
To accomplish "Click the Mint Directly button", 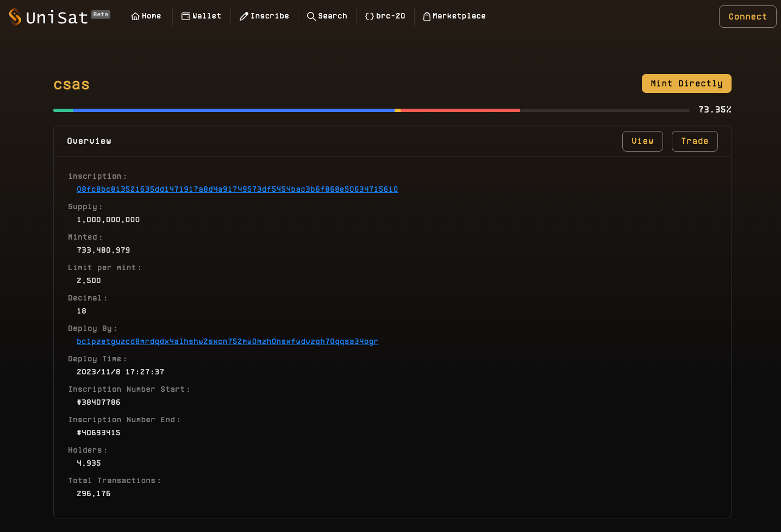I will (x=686, y=84).
